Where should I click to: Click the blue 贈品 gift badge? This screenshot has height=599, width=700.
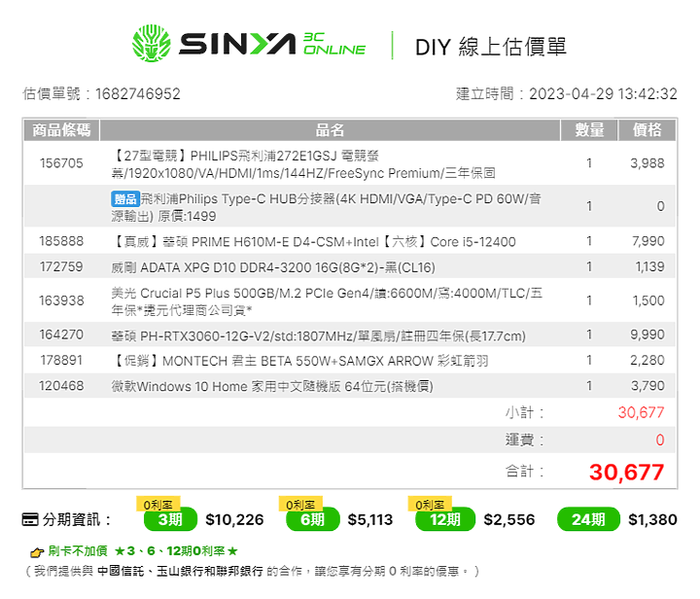pos(125,199)
